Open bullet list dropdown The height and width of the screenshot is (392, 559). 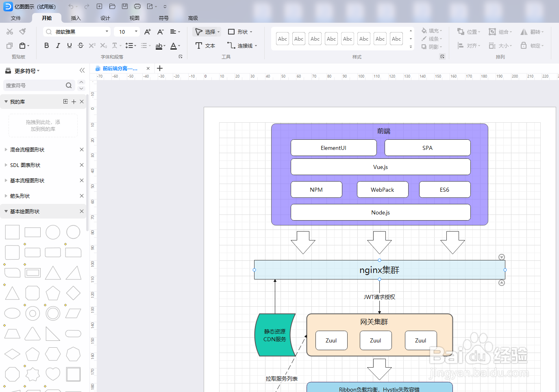[146, 45]
